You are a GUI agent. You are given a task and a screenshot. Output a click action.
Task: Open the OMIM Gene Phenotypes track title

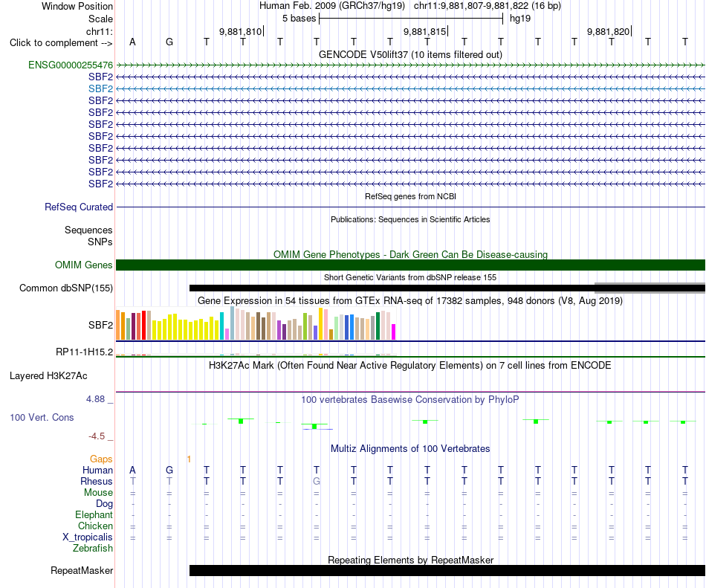pos(410,254)
